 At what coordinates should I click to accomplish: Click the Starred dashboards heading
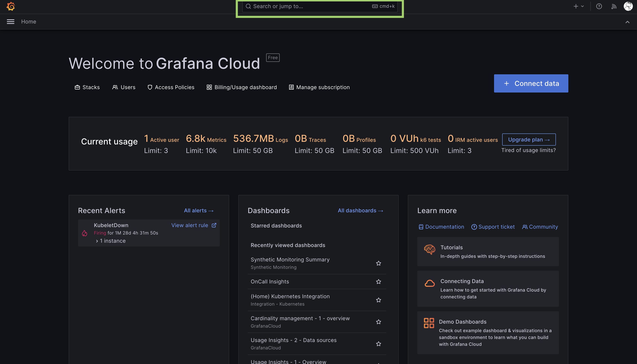coord(276,226)
